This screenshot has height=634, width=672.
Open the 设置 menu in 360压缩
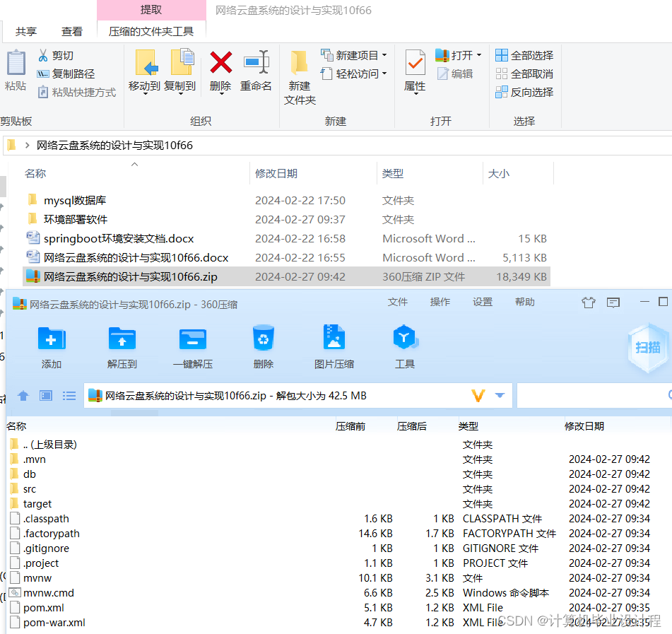click(482, 301)
